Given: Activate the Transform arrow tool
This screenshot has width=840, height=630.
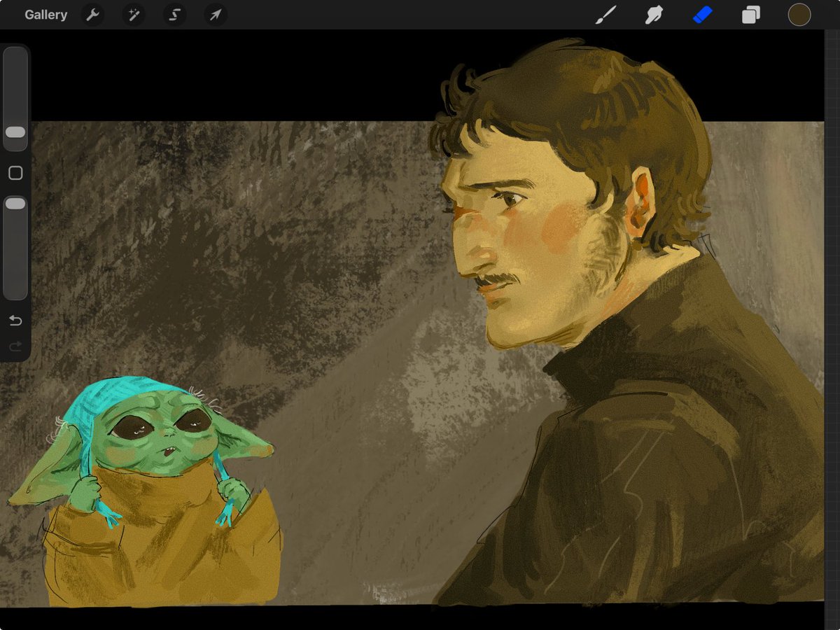Looking at the screenshot, I should (x=216, y=15).
